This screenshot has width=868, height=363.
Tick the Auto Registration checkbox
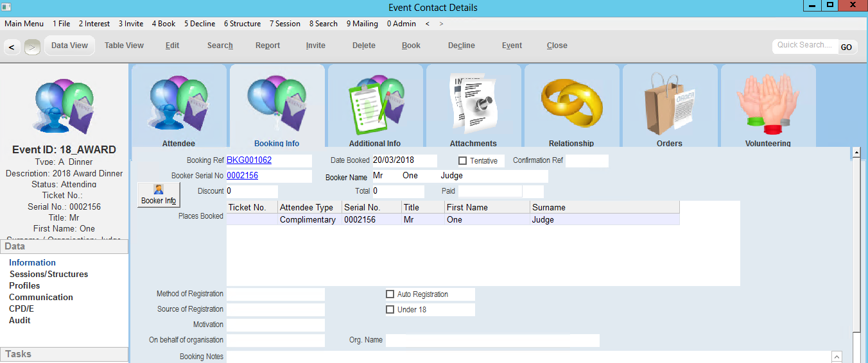click(390, 294)
